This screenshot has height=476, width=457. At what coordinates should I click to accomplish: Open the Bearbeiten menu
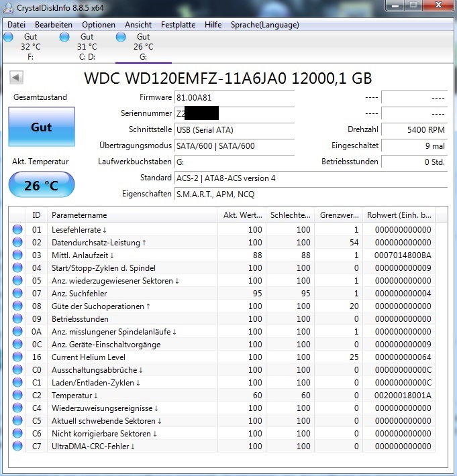point(54,25)
